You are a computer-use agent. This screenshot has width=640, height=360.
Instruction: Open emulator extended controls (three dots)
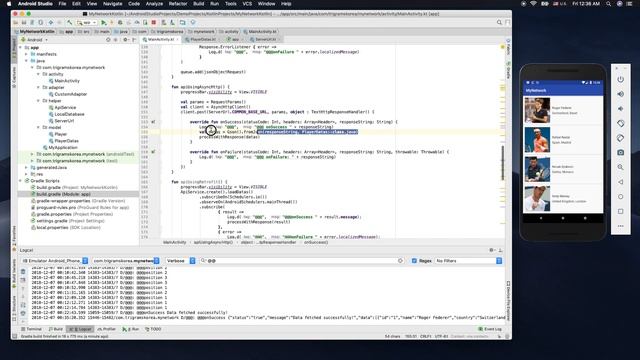click(x=620, y=226)
